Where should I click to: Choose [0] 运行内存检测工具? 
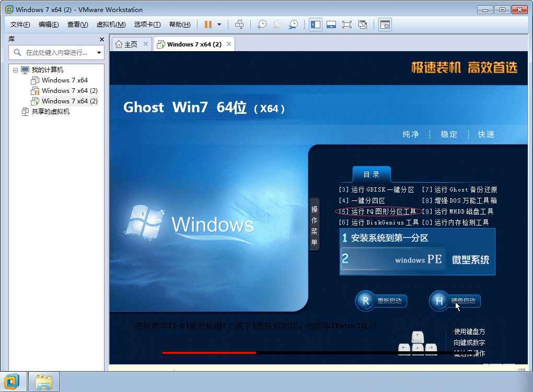pos(456,222)
